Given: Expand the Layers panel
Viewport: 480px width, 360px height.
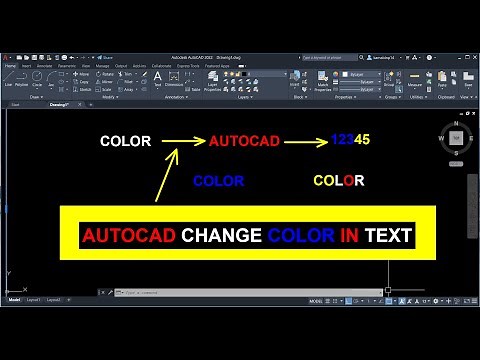Looking at the screenshot, I should [x=245, y=97].
